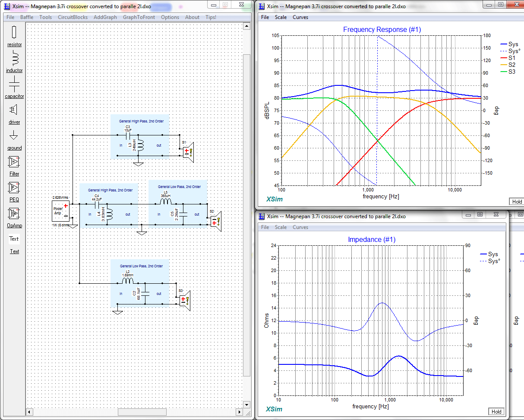
Task: Open File menu in Impedance window
Action: click(x=265, y=227)
